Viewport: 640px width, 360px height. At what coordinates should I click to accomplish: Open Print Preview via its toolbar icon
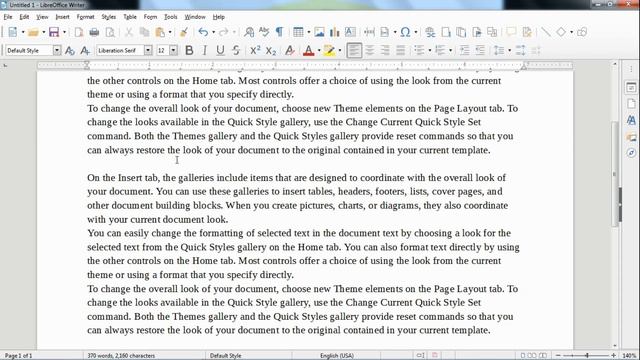[x=110, y=32]
